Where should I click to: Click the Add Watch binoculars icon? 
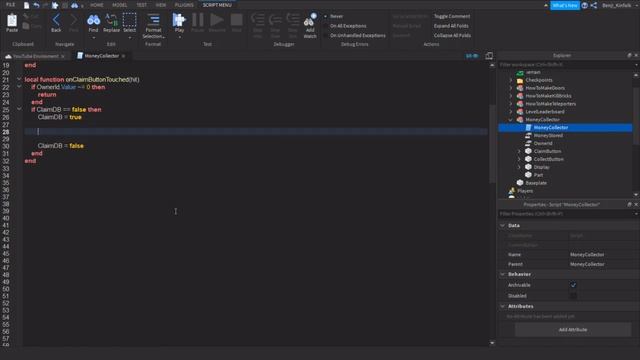tap(310, 20)
